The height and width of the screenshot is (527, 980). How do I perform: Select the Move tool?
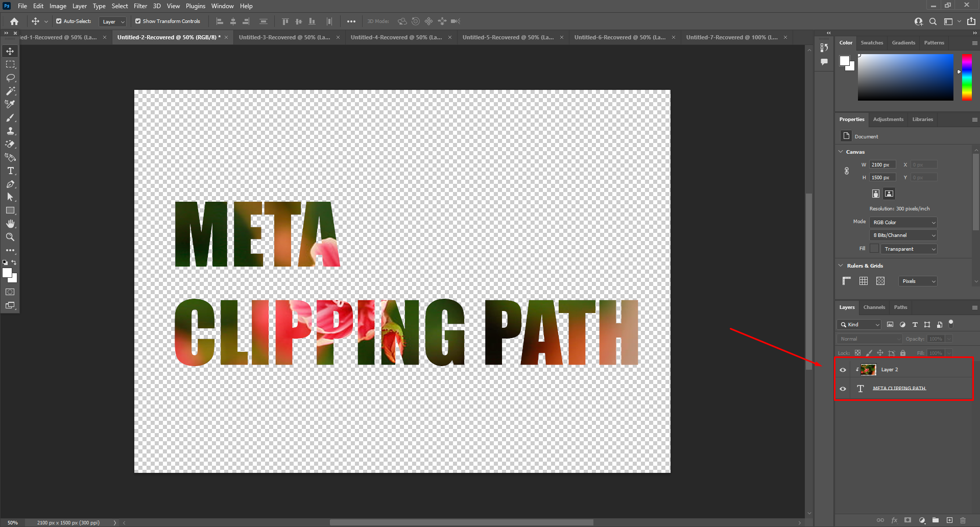click(x=10, y=51)
